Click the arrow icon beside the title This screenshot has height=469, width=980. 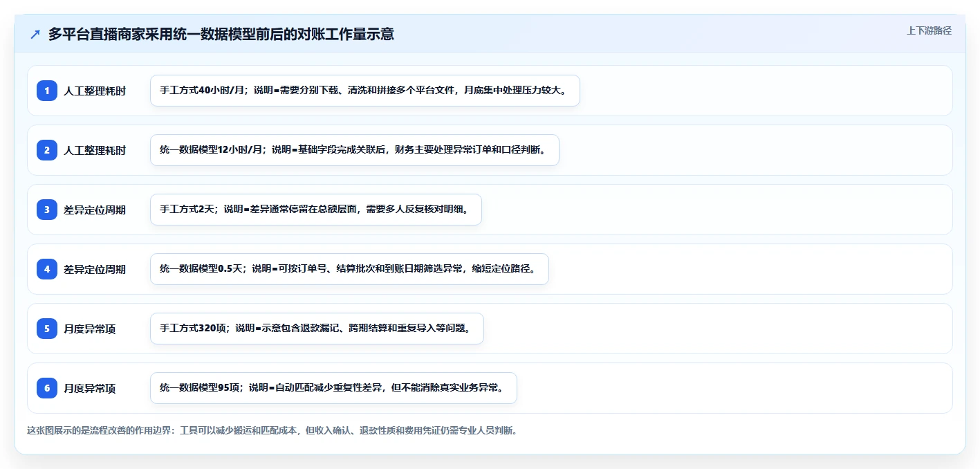pos(35,34)
